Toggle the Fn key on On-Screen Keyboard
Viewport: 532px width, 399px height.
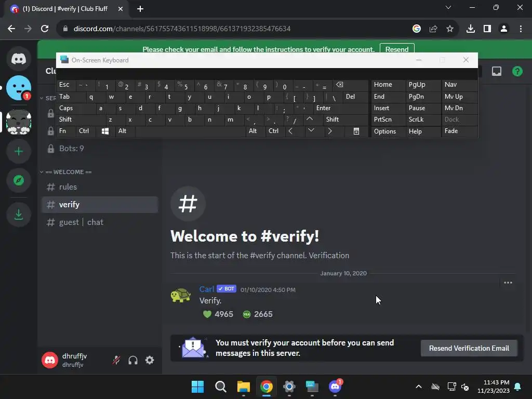[66, 131]
